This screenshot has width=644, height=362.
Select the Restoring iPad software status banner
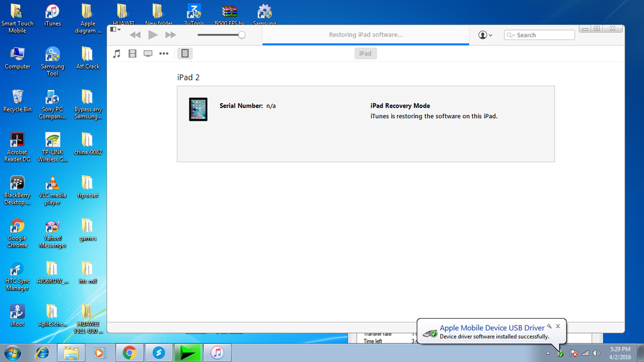coord(365,35)
